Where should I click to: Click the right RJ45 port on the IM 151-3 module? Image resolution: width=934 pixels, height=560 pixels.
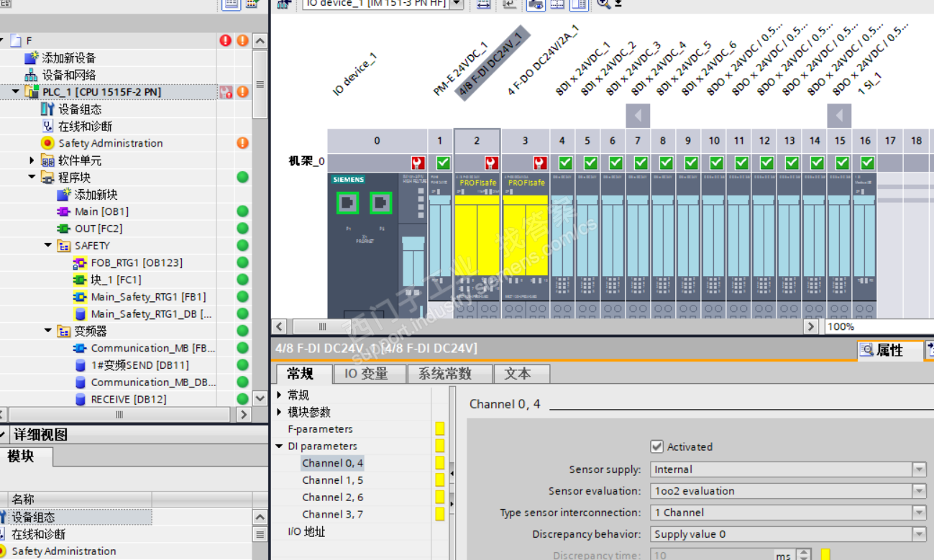point(381,203)
